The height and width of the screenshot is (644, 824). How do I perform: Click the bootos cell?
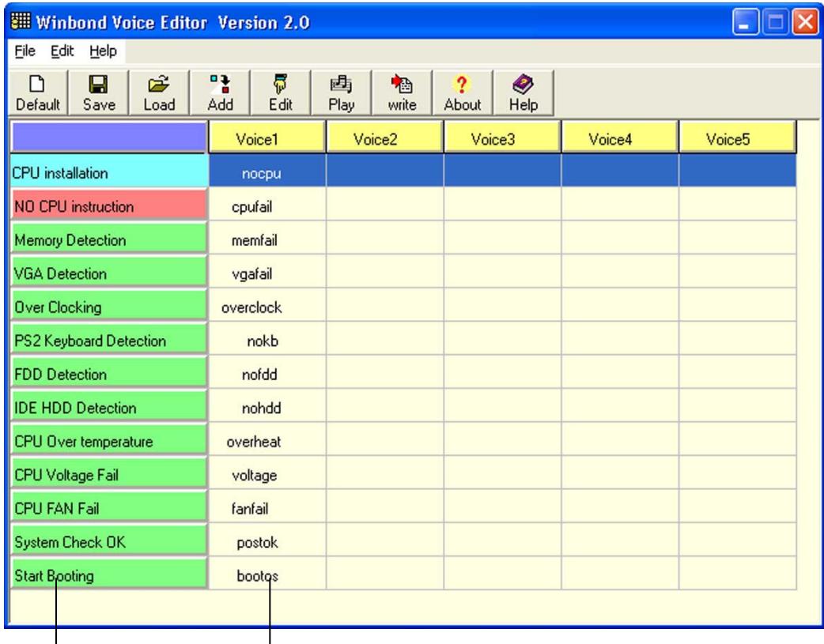(x=267, y=574)
